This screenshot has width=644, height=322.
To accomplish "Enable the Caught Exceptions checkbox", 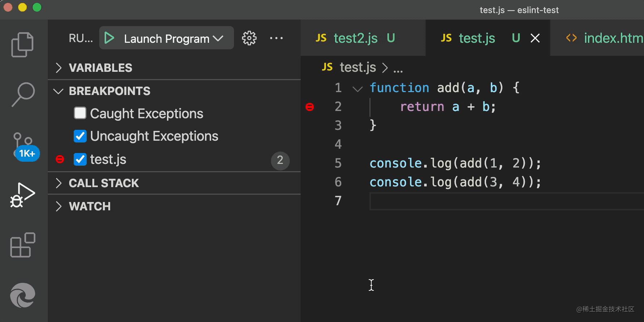I will (x=80, y=113).
